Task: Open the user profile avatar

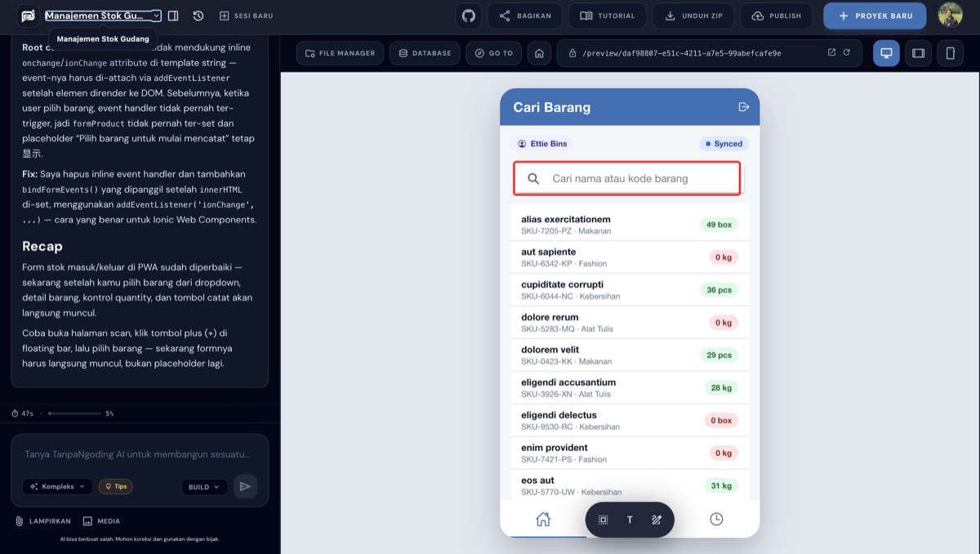Action: tap(950, 16)
